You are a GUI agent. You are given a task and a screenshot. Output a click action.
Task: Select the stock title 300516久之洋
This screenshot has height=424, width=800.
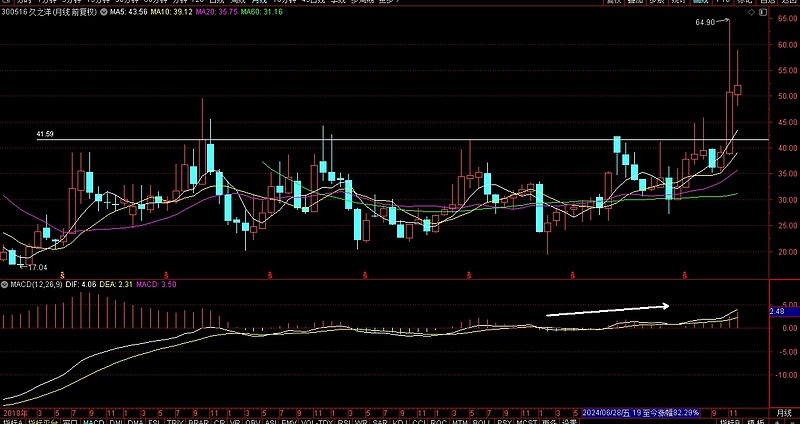point(26,12)
